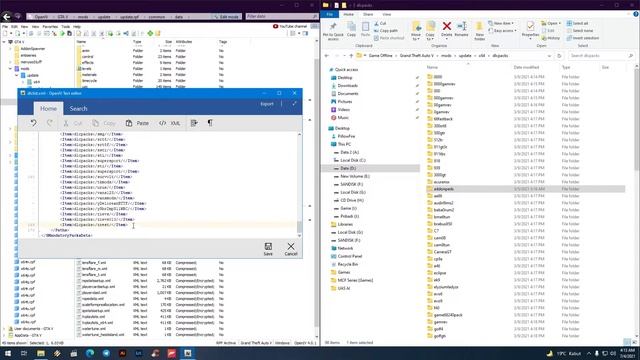
Task: Save the dlclist.xml file
Action: (268, 249)
